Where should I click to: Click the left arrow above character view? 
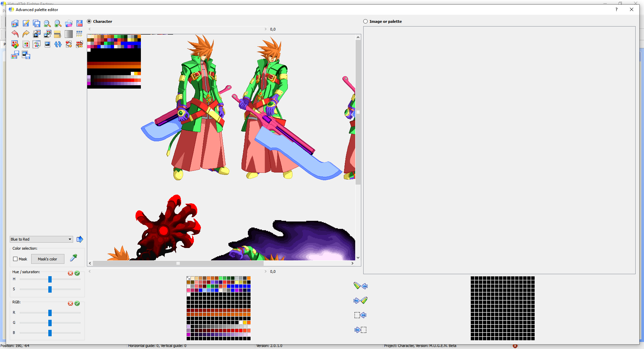[90, 29]
